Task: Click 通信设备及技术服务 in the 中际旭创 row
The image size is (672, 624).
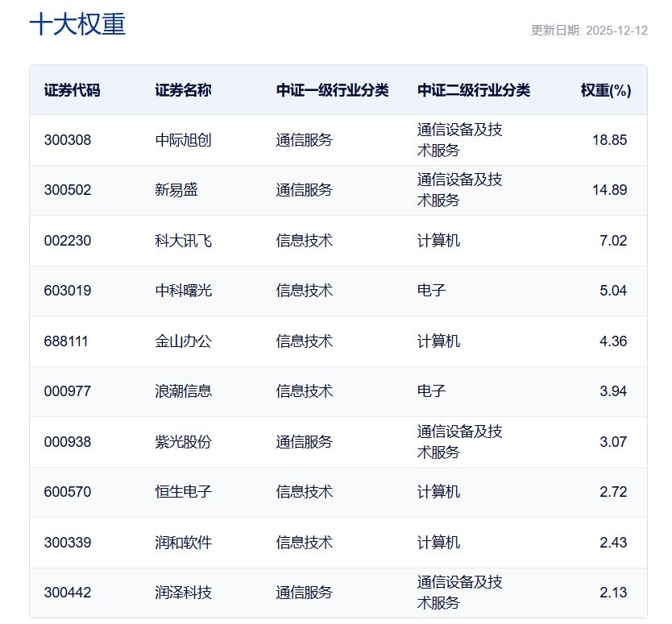Action: [460, 140]
